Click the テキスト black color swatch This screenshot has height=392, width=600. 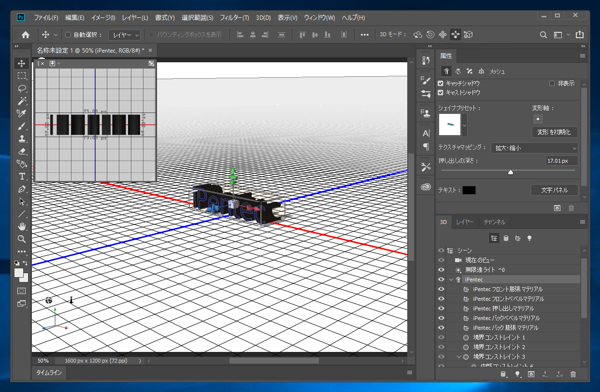click(469, 190)
